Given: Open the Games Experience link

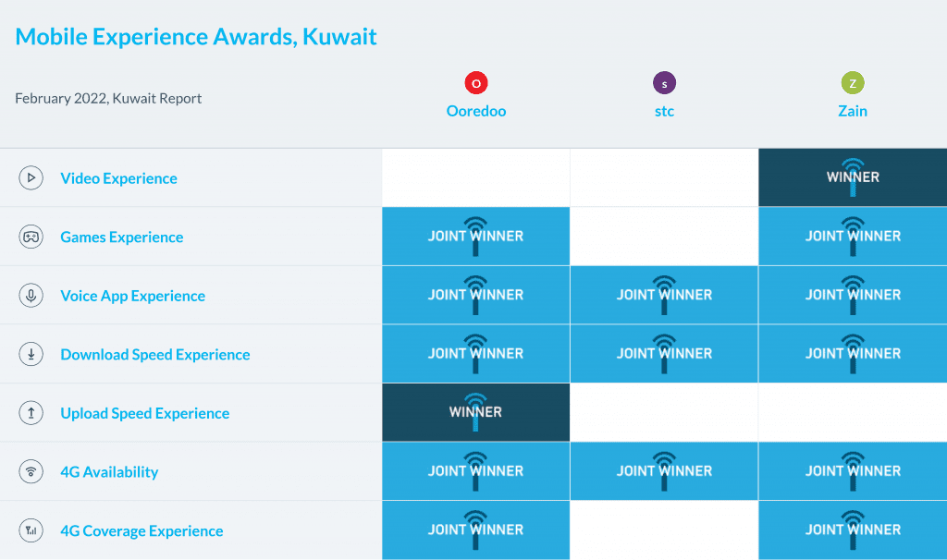Looking at the screenshot, I should pyautogui.click(x=122, y=237).
